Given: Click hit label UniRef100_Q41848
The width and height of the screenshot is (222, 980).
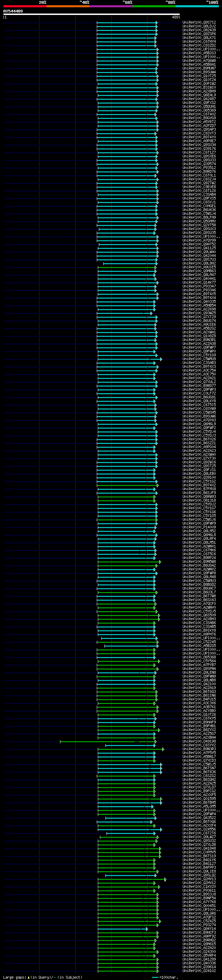Looking at the screenshot, I should tap(199, 848).
